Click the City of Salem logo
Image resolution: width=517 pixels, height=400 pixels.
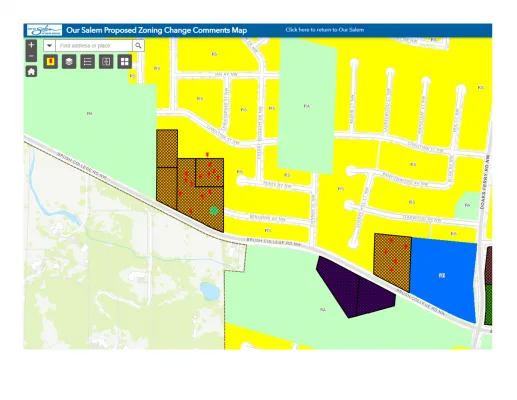(44, 30)
